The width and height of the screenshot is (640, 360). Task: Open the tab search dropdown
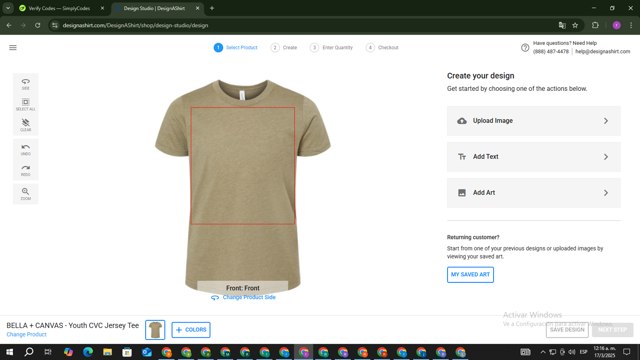coord(8,8)
